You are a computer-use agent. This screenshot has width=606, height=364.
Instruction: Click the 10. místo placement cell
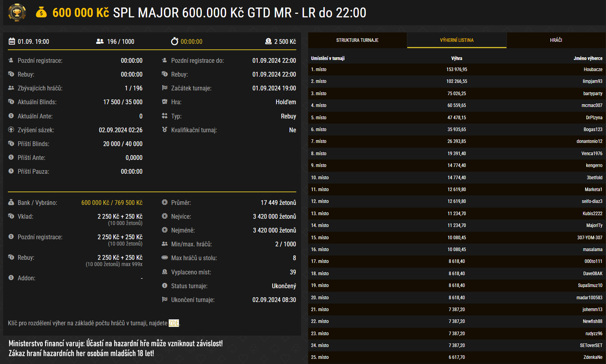pyautogui.click(x=320, y=178)
